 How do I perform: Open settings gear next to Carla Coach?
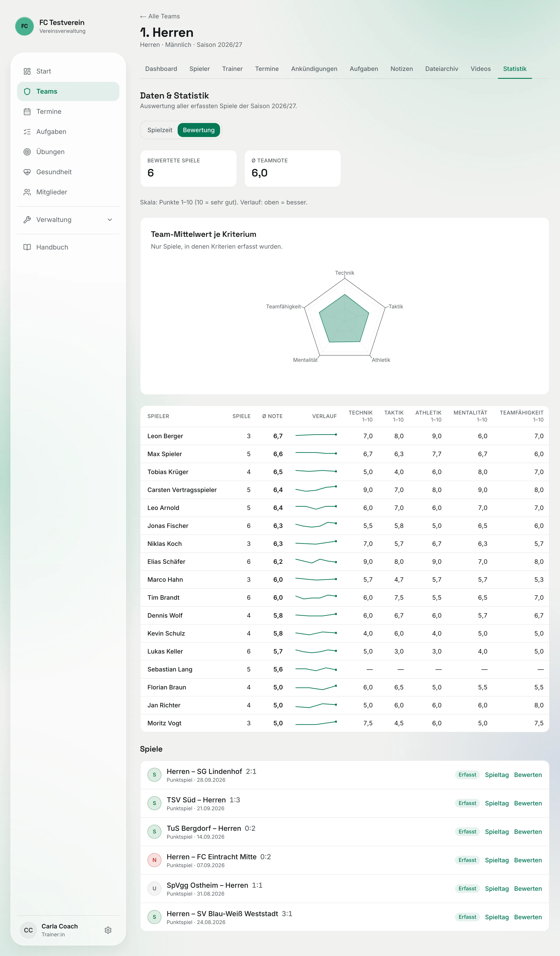pos(108,930)
